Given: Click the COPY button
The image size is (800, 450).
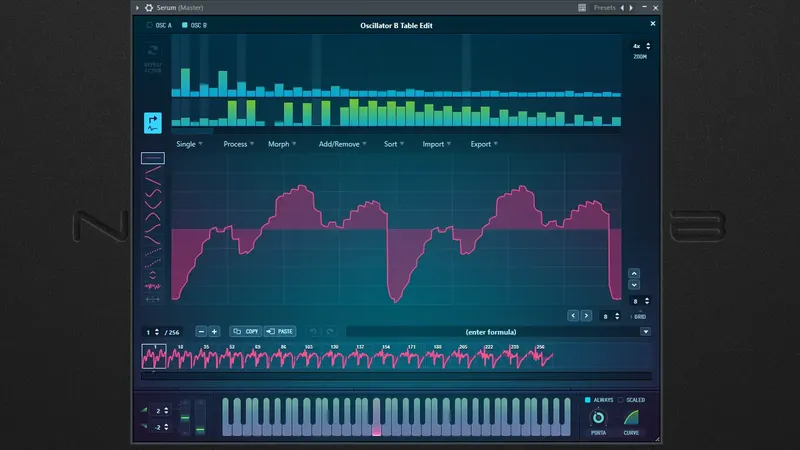Looking at the screenshot, I should pos(245,332).
